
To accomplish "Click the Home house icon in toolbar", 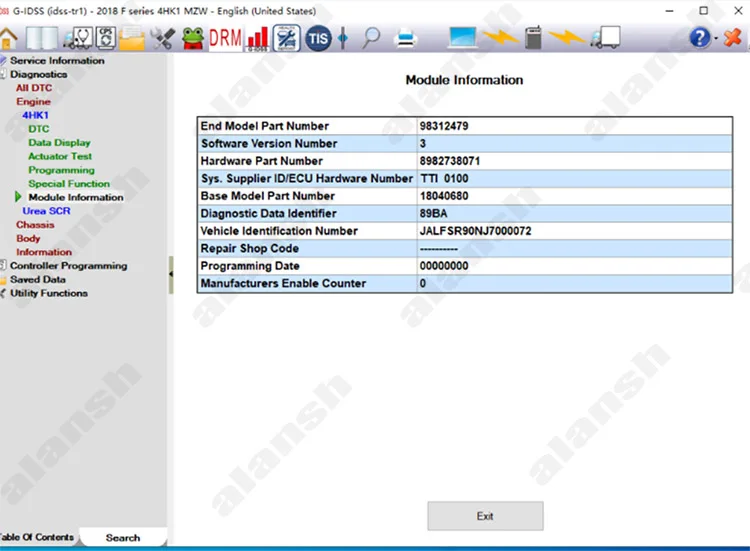I will [8, 38].
